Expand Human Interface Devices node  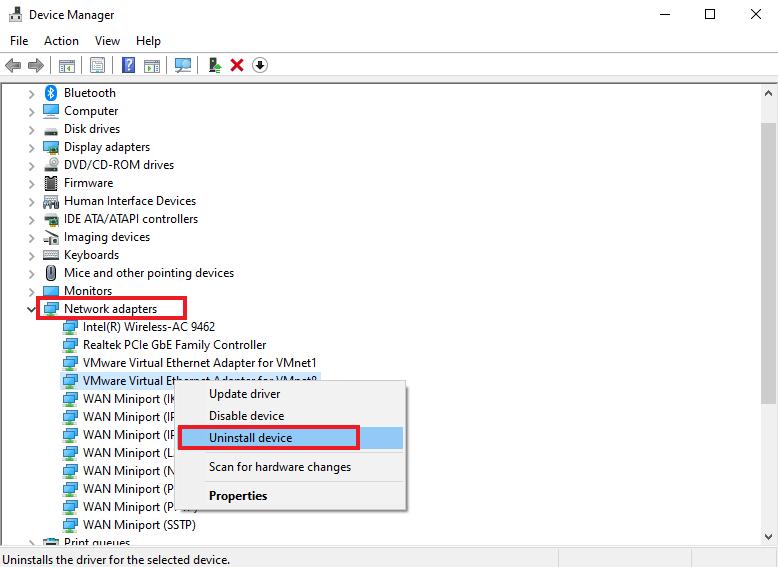coord(31,201)
